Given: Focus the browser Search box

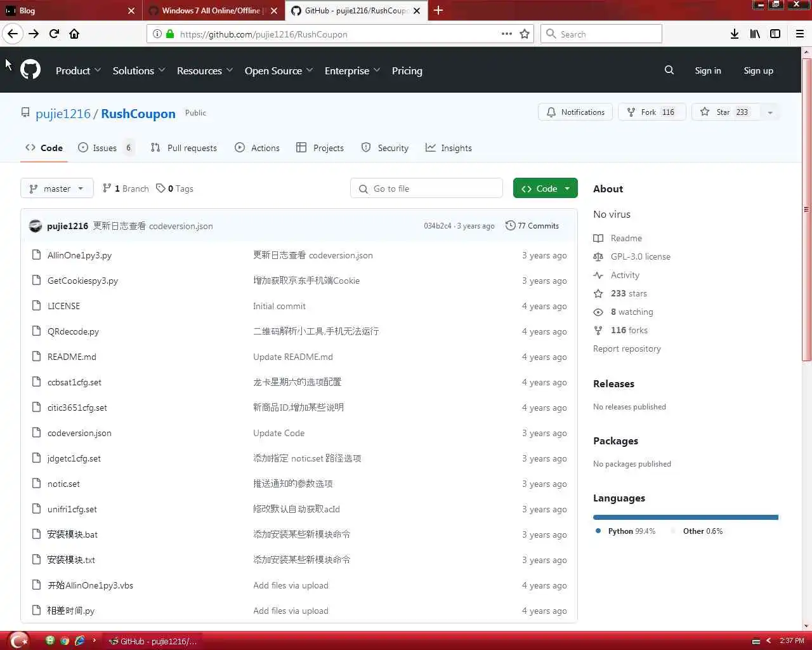Looking at the screenshot, I should pyautogui.click(x=601, y=34).
